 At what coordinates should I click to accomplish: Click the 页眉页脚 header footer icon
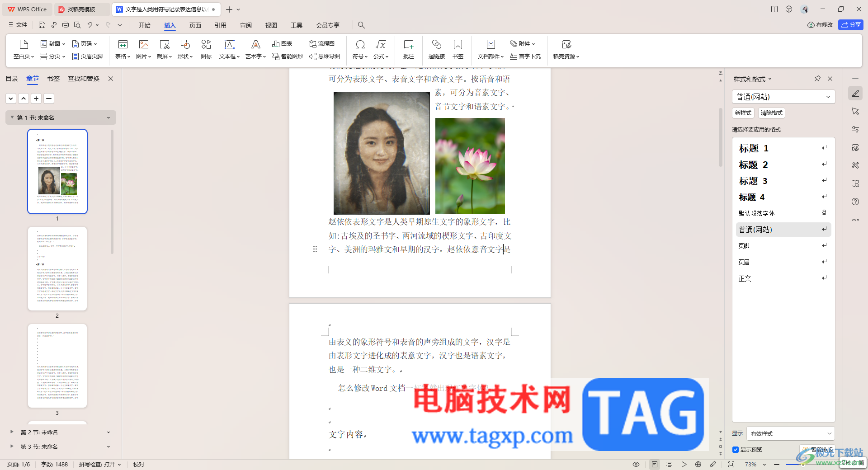[x=88, y=56]
